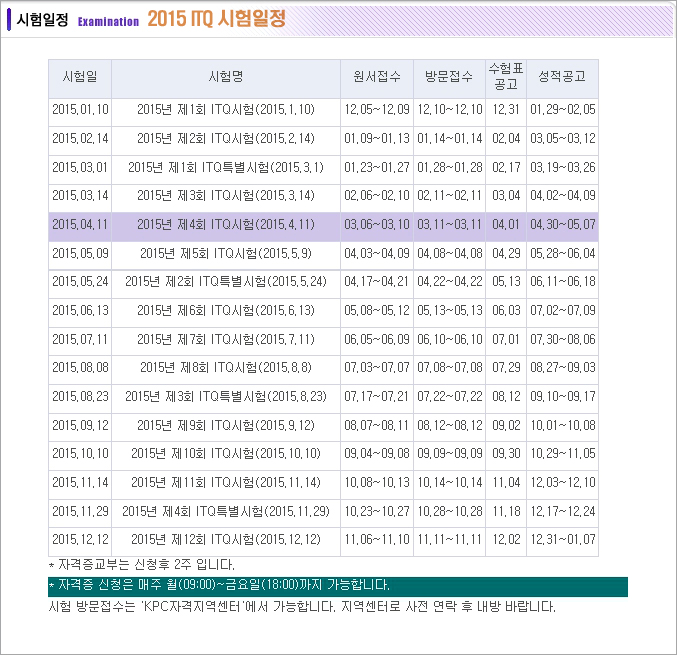Screen dimensions: 677x655
Task: Click the 2015 ITQ 시험일정 page title
Action: point(216,19)
